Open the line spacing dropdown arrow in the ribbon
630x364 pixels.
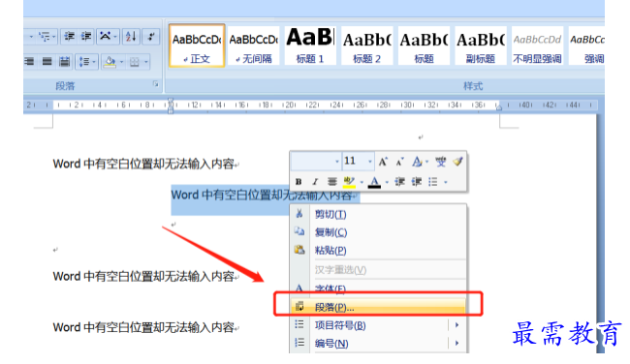(94, 62)
